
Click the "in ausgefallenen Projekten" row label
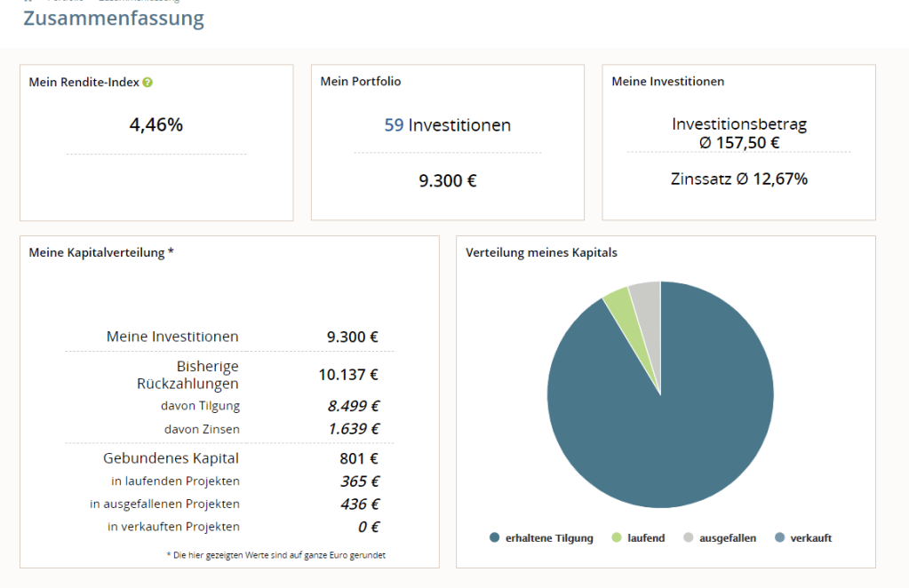[164, 504]
